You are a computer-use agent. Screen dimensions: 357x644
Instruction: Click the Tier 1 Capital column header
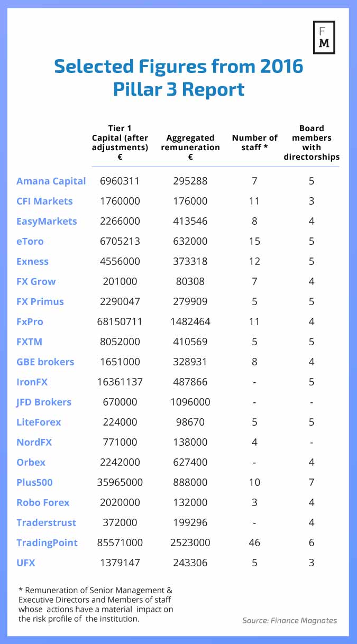pos(120,142)
